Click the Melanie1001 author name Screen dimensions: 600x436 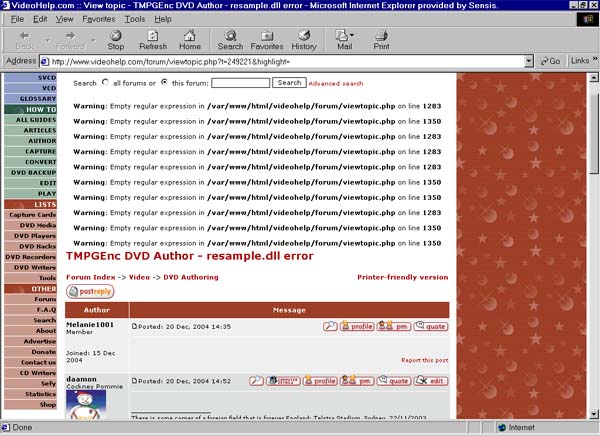[90, 324]
